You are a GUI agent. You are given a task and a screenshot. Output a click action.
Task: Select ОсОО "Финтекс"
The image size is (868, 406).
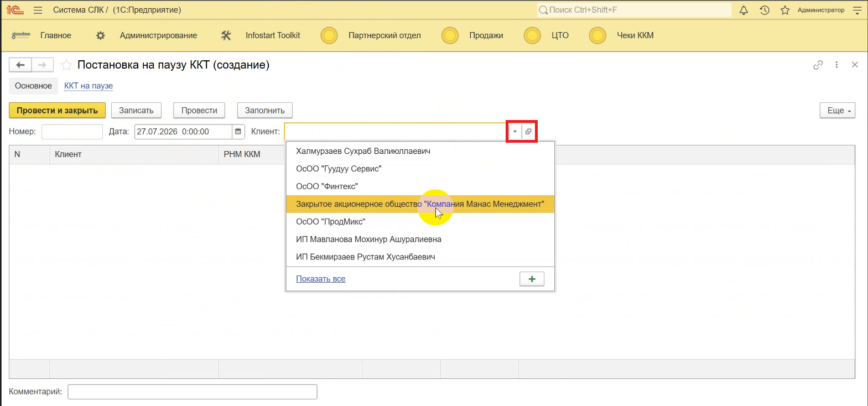pyautogui.click(x=420, y=186)
